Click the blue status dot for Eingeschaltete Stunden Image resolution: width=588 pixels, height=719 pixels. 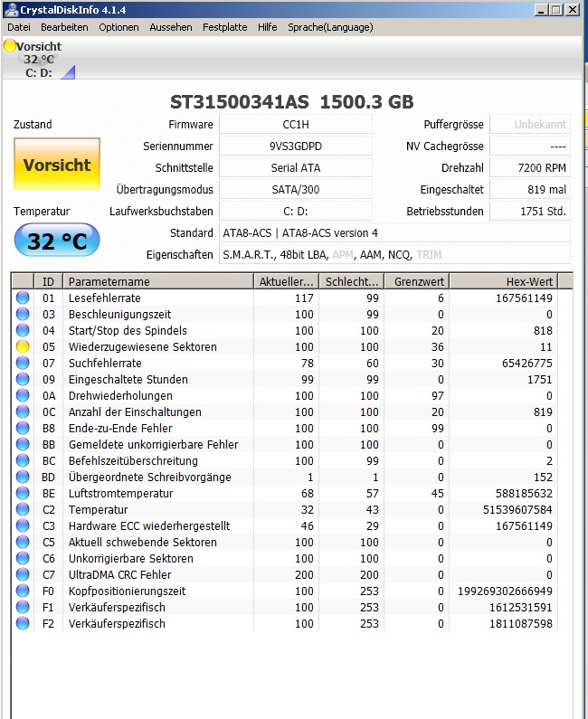click(x=23, y=379)
